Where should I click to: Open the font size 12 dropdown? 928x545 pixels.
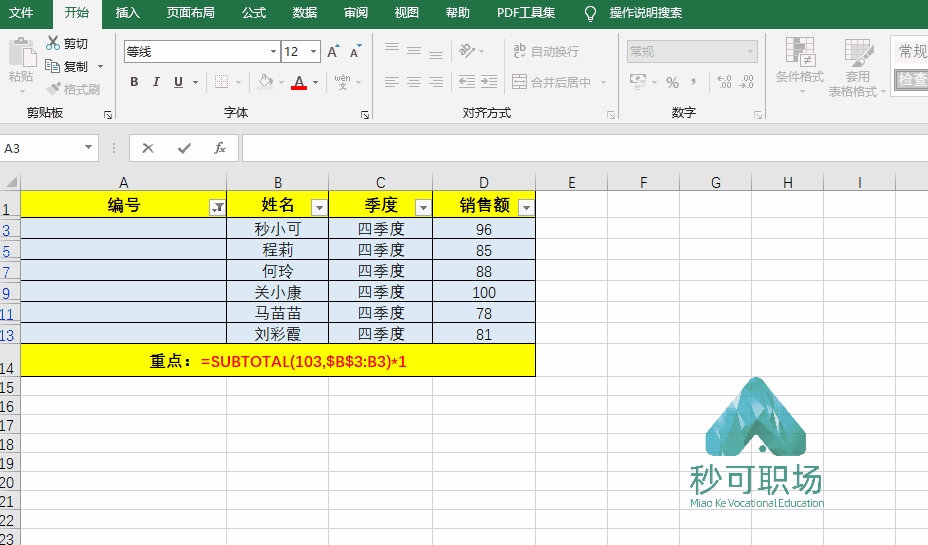[314, 51]
